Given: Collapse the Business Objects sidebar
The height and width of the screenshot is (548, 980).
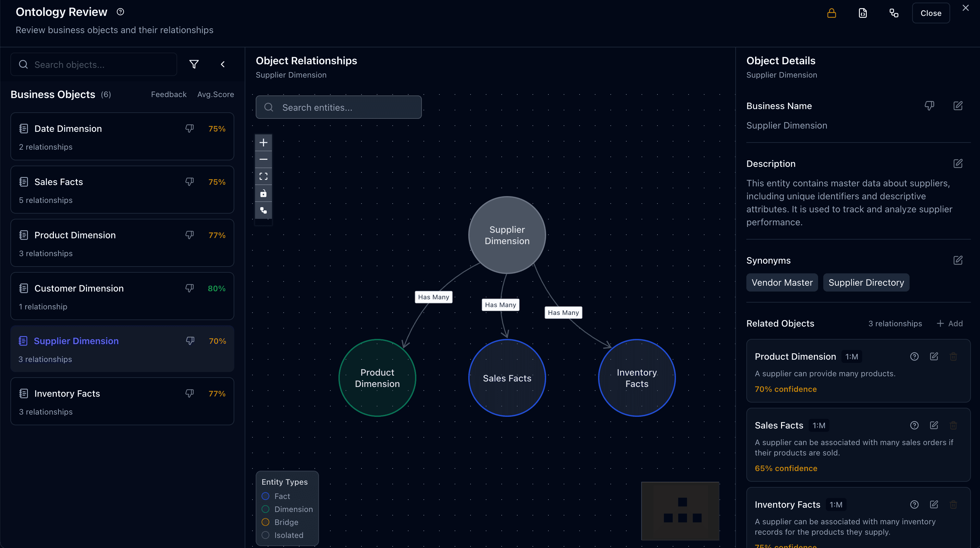Looking at the screenshot, I should [223, 64].
